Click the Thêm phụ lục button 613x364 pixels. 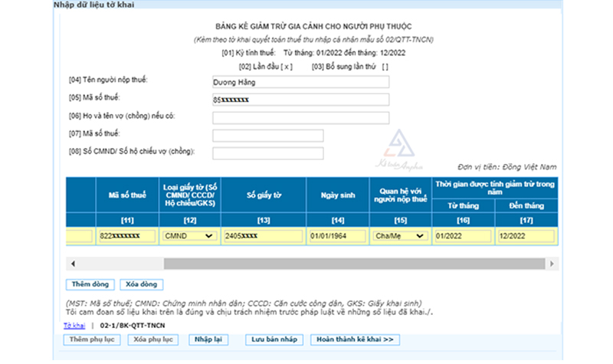[x=92, y=339]
